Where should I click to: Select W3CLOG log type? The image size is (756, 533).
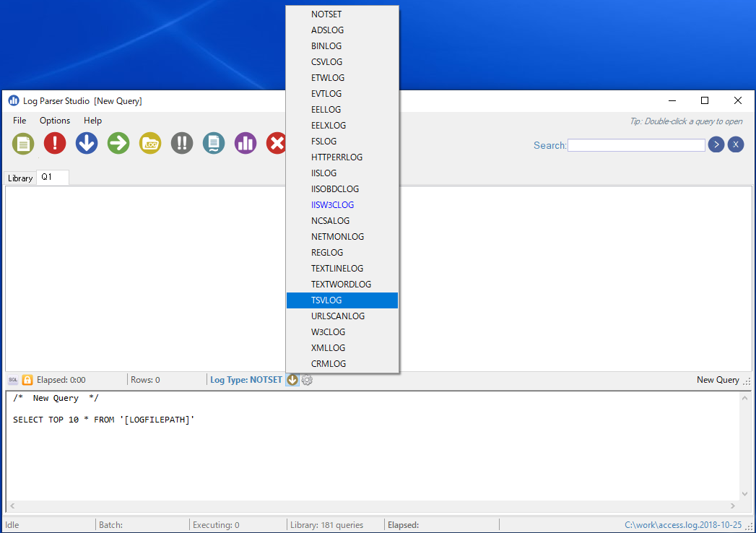click(342, 332)
